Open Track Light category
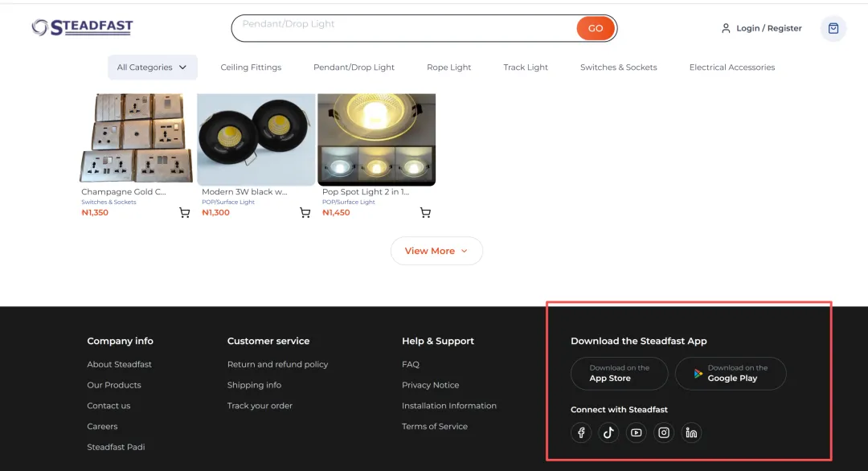Viewport: 868px width, 471px height. 526,67
